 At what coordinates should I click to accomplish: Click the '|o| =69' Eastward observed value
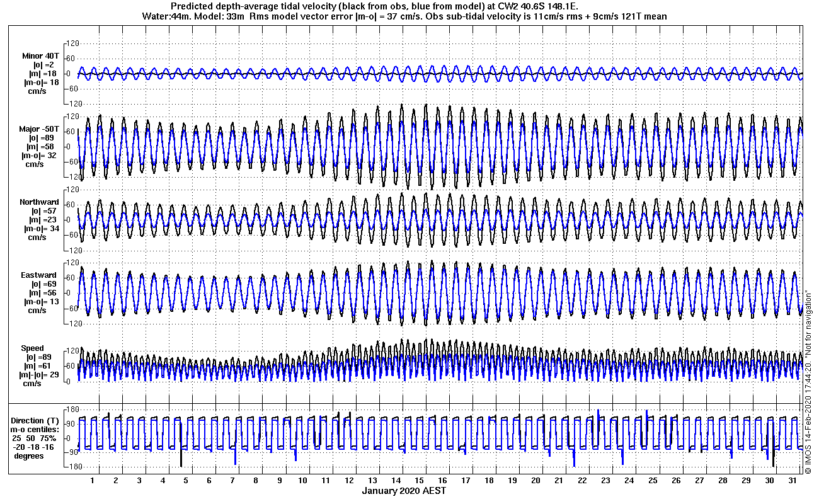pyautogui.click(x=44, y=284)
